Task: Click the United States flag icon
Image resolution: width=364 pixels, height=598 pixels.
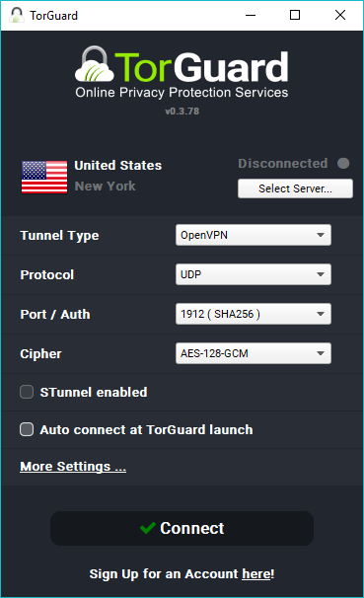Action: (44, 177)
